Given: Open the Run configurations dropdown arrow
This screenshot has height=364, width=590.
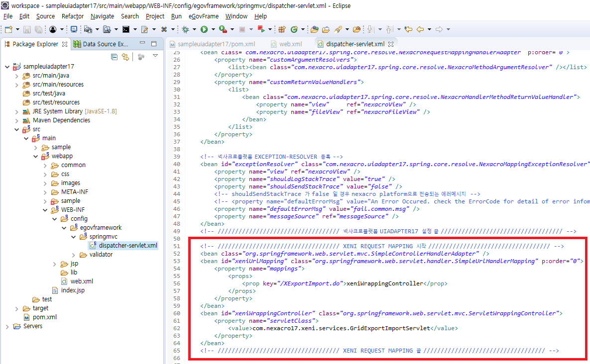Looking at the screenshot, I should point(212,30).
